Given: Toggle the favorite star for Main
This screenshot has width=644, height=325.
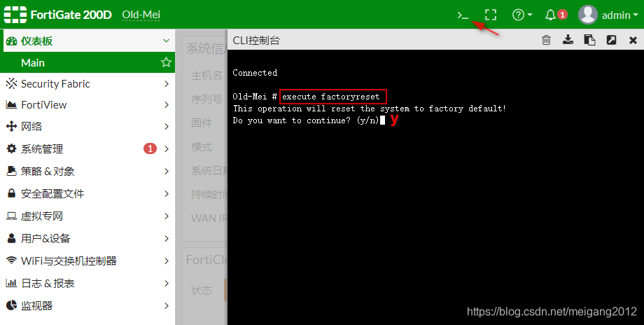Looking at the screenshot, I should pyautogui.click(x=166, y=62).
